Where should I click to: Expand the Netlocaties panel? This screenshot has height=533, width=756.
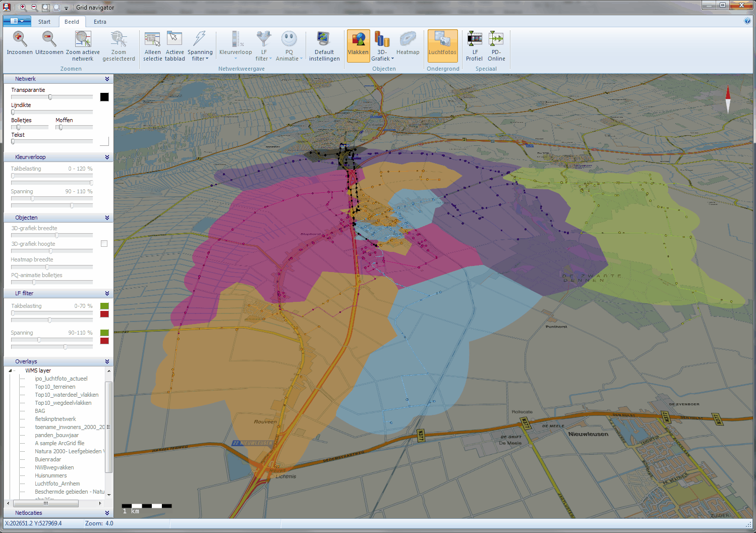[x=107, y=513]
